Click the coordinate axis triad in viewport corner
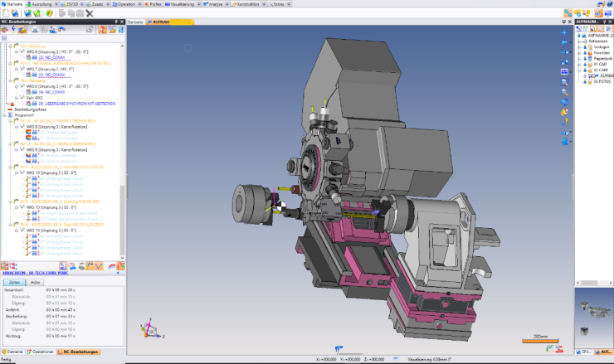Image resolution: width=614 pixels, height=364 pixels. click(152, 328)
